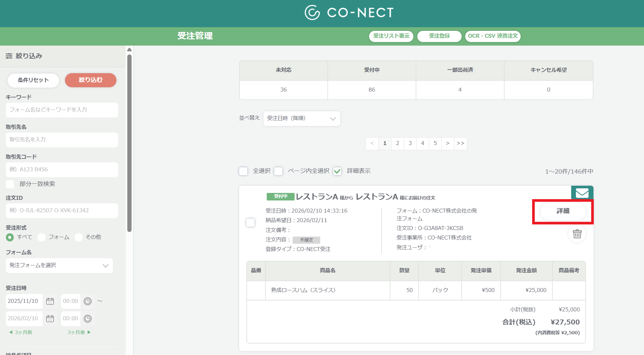The image size is (644, 355).
Task: Switch to OCR・CSV 連携注文 tab
Action: pos(493,36)
